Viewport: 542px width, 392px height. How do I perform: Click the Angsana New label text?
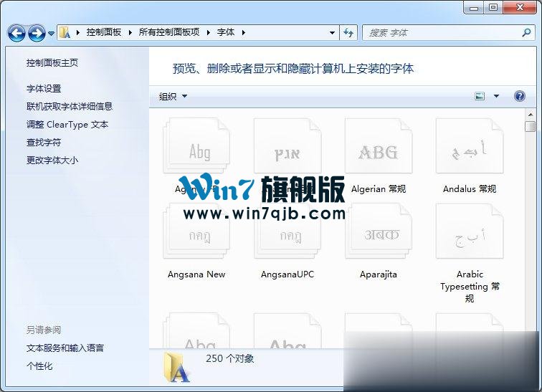196,274
